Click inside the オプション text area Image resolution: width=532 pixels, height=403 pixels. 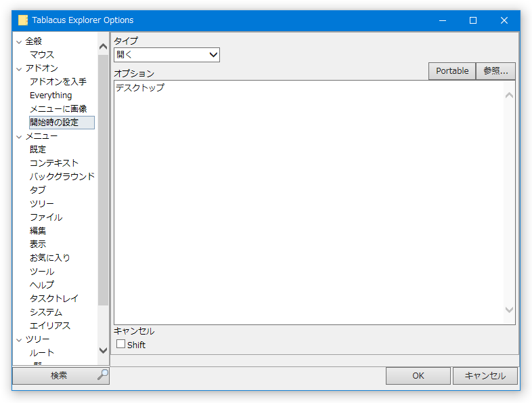tap(309, 203)
